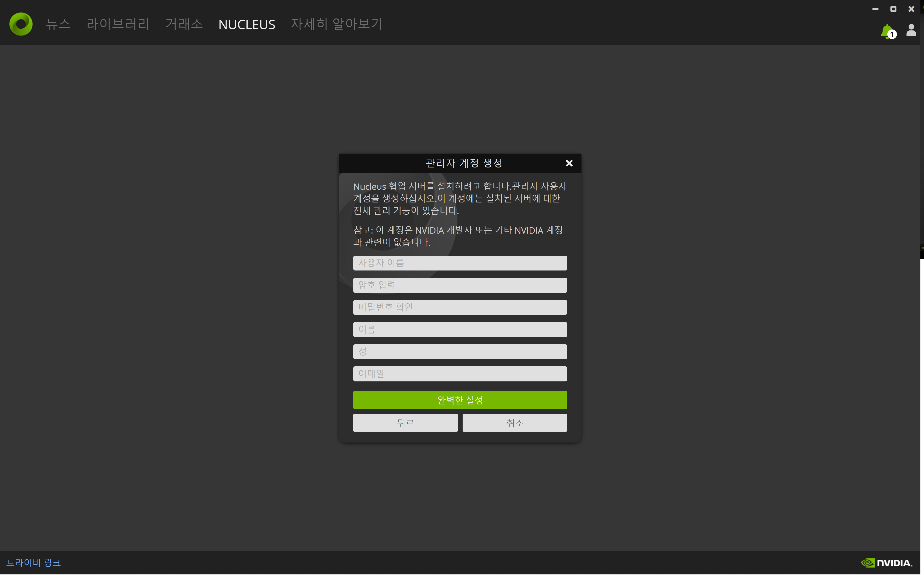Select the NUCLEUS tab
Screen dimensions: 924x575
[x=246, y=25]
